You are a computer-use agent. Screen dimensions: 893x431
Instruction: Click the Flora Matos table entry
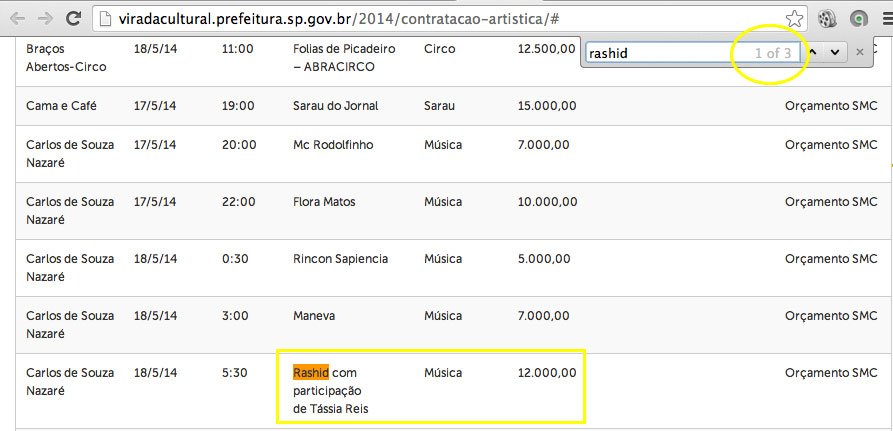324,202
